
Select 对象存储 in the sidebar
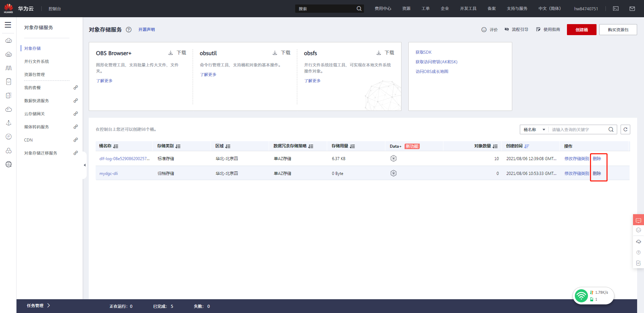pos(32,49)
